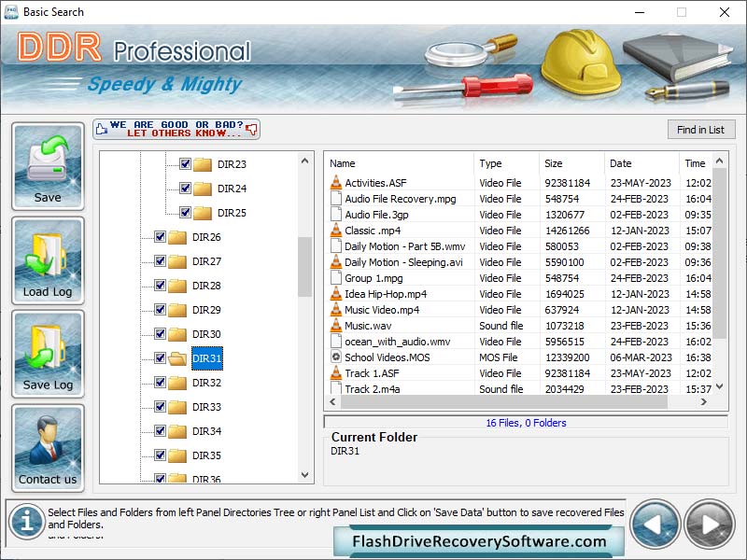This screenshot has width=747, height=560.
Task: Sort by the Type column header
Action: [507, 163]
